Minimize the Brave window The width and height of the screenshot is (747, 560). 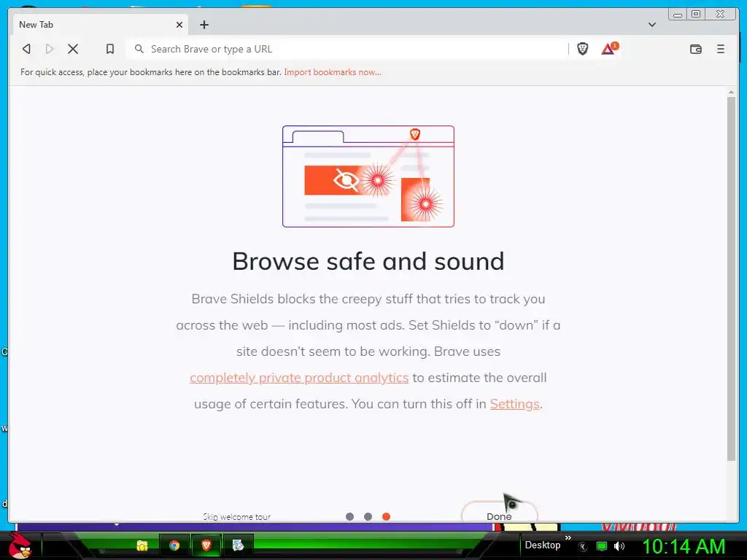coord(678,15)
